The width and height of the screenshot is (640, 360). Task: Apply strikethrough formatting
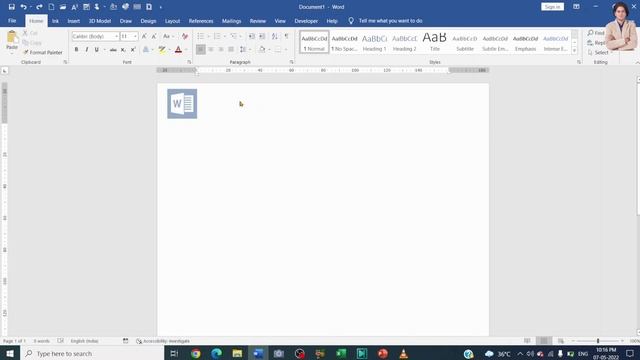pos(113,50)
